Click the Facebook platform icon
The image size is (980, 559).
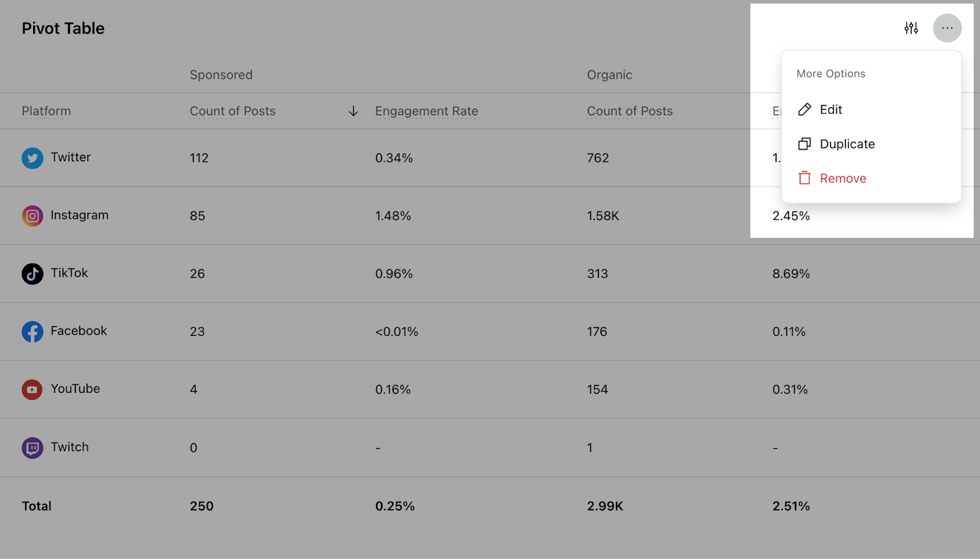click(x=32, y=332)
